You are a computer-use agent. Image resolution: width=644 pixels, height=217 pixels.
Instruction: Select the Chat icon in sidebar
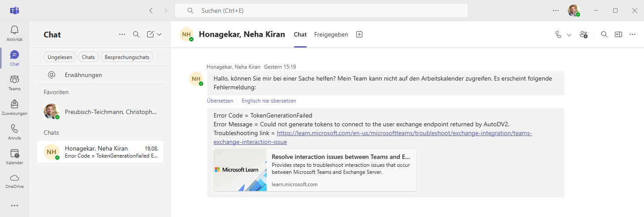(x=15, y=55)
